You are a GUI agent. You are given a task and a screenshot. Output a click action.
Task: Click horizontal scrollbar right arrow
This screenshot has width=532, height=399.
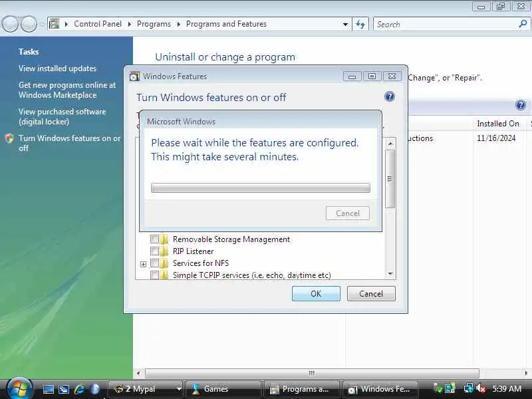[526, 373]
